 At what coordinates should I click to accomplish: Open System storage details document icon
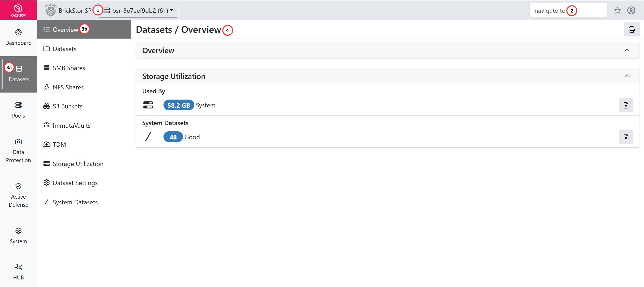click(x=626, y=105)
